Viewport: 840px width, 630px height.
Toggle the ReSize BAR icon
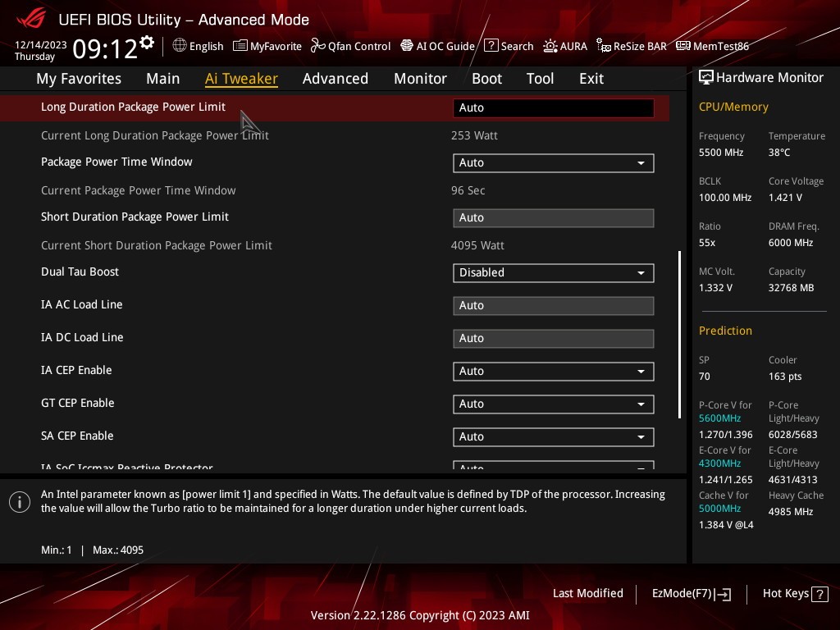pos(604,46)
